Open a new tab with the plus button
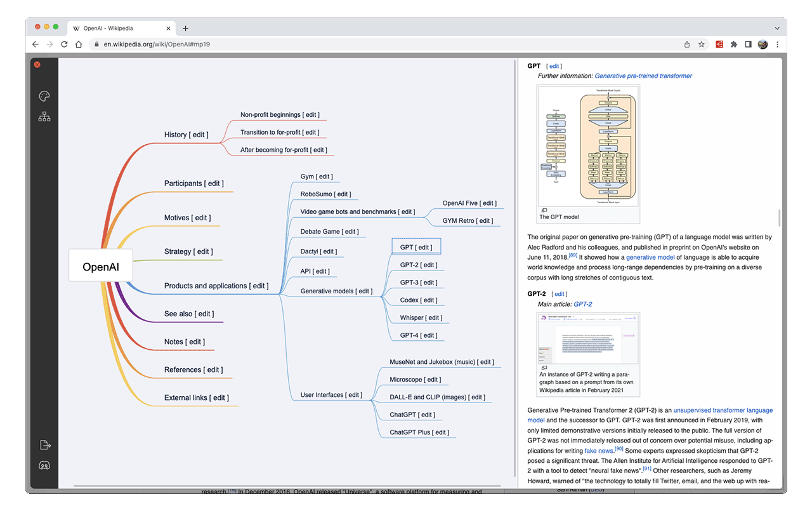812x527 pixels. point(185,29)
